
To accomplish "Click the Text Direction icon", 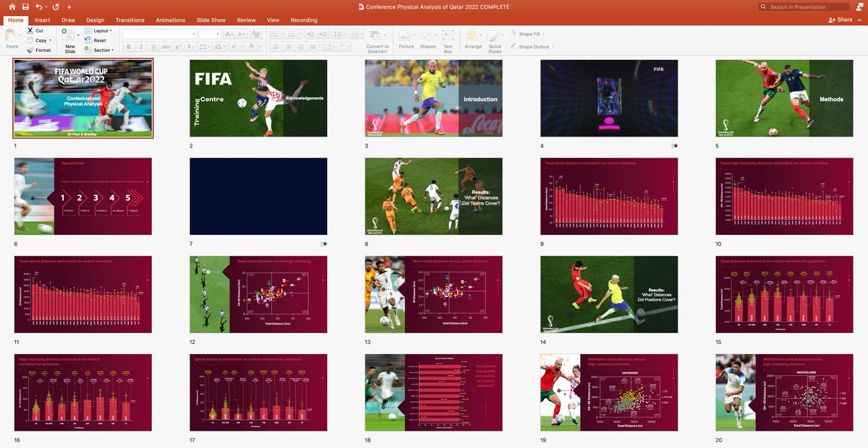I will (328, 47).
